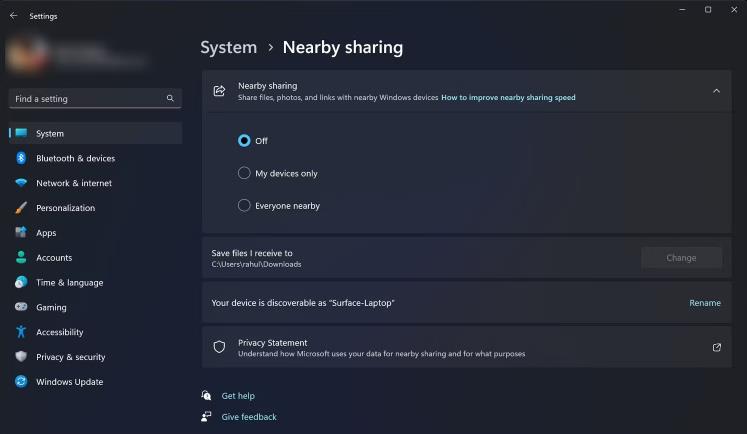
Task: Open Privacy & security settings
Action: click(95, 356)
